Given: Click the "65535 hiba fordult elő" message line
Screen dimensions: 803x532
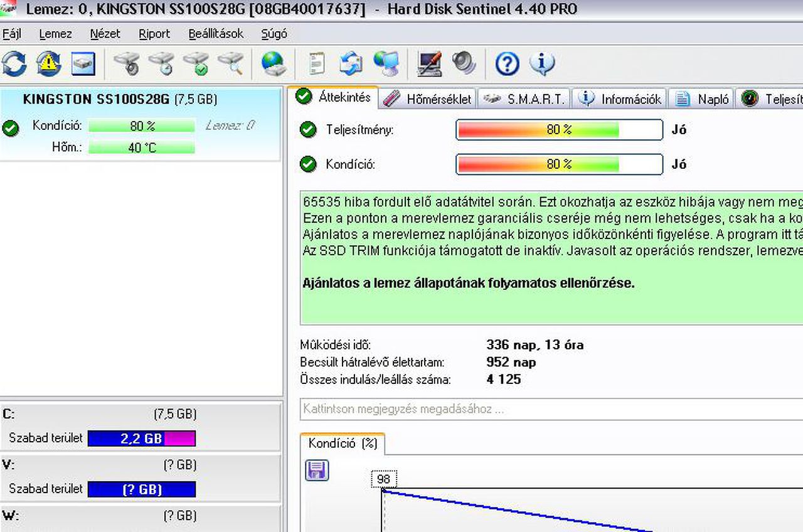Looking at the screenshot, I should pos(553,201).
